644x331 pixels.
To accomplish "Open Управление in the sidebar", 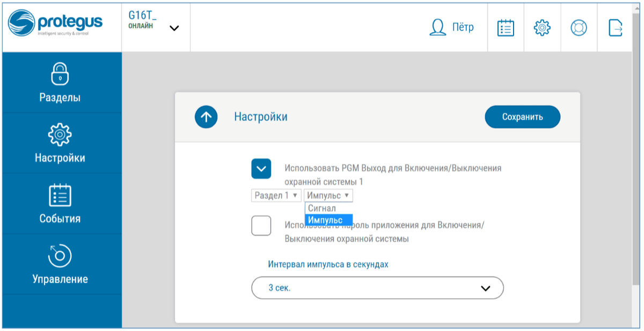I will tap(60, 264).
